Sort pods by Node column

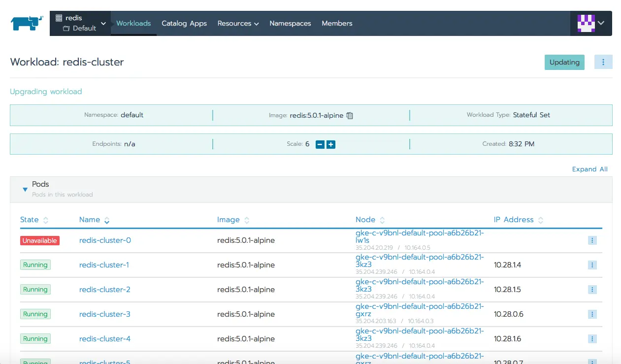(x=370, y=220)
